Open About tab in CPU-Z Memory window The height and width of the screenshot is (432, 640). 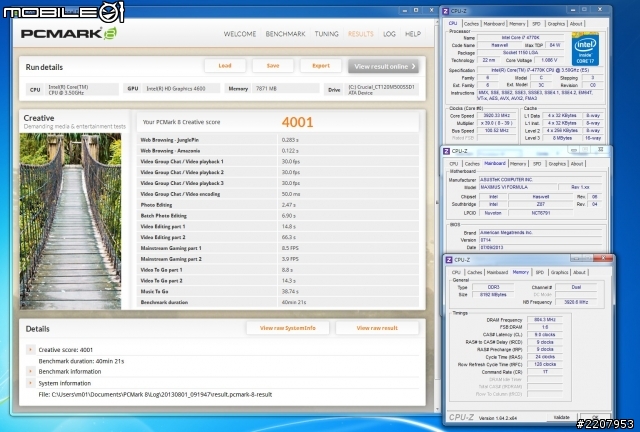click(579, 272)
